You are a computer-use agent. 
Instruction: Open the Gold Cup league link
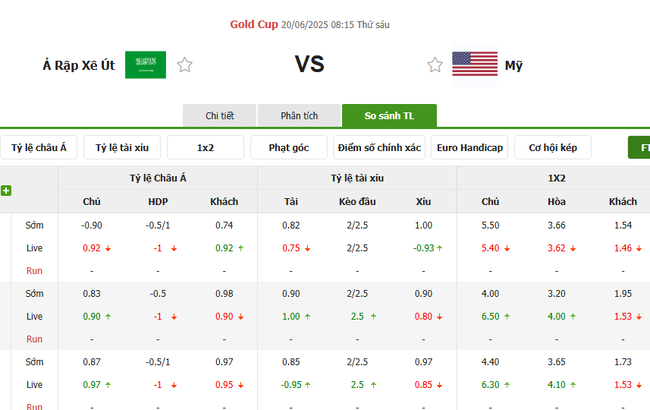pos(251,24)
